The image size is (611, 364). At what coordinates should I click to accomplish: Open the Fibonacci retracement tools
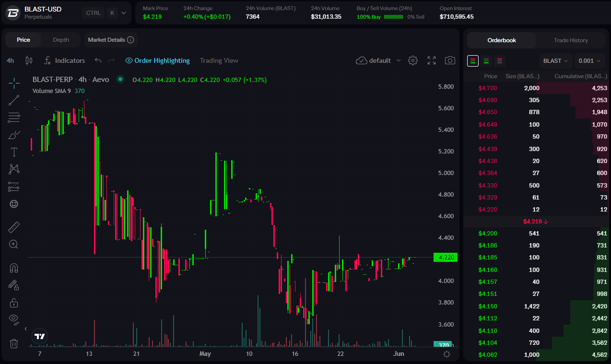14,117
